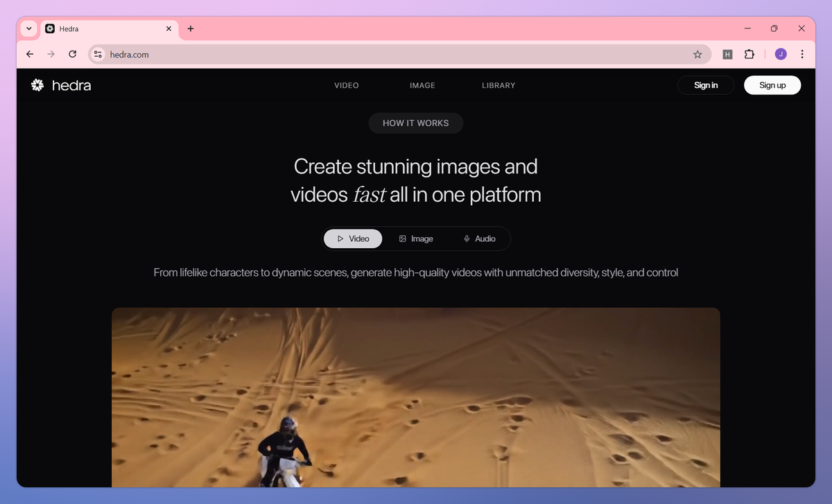Close the Hedra browser tab
Viewport: 832px width, 504px height.
pos(168,28)
